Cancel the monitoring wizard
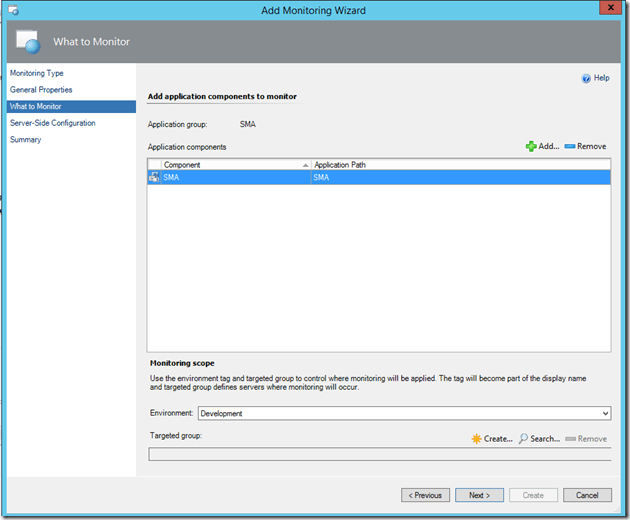 point(587,495)
